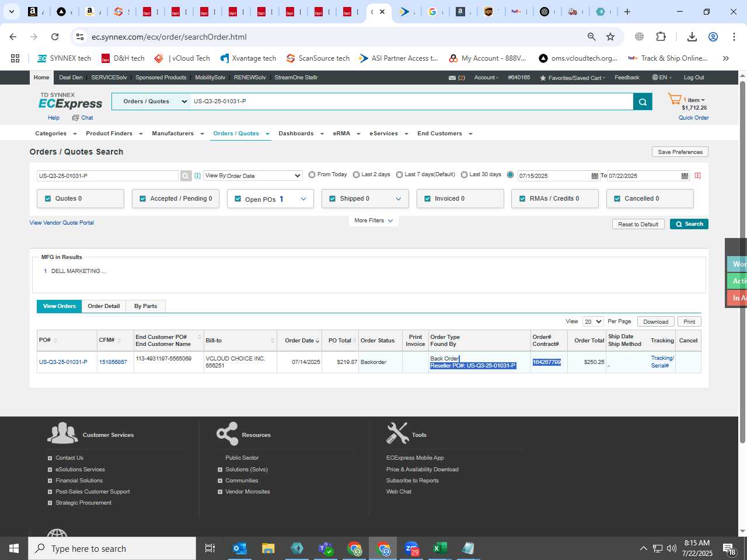Open Chrome extensions puzzle icon

click(661, 37)
